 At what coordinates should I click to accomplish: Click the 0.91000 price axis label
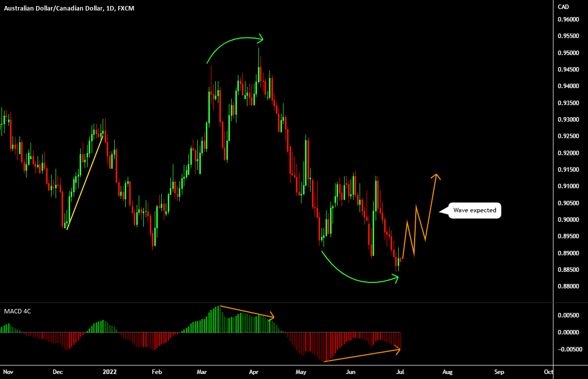coord(568,186)
